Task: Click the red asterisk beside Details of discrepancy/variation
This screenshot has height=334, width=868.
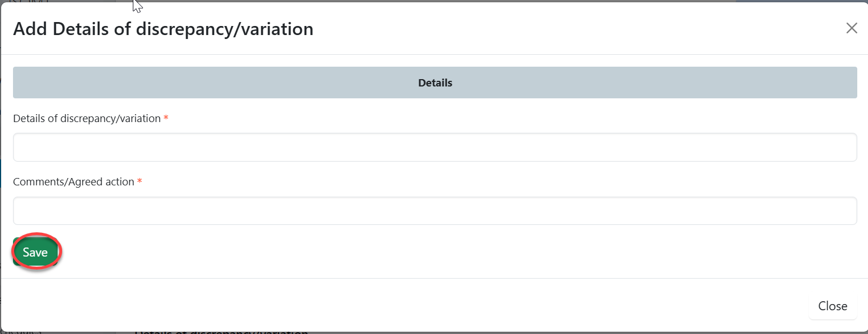Action: click(x=166, y=119)
